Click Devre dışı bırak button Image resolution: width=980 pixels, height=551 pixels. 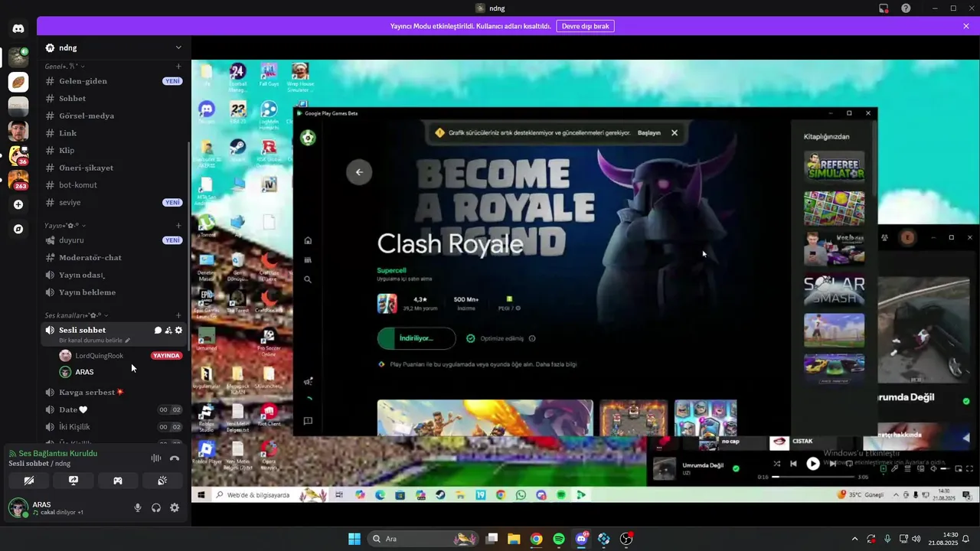click(585, 26)
